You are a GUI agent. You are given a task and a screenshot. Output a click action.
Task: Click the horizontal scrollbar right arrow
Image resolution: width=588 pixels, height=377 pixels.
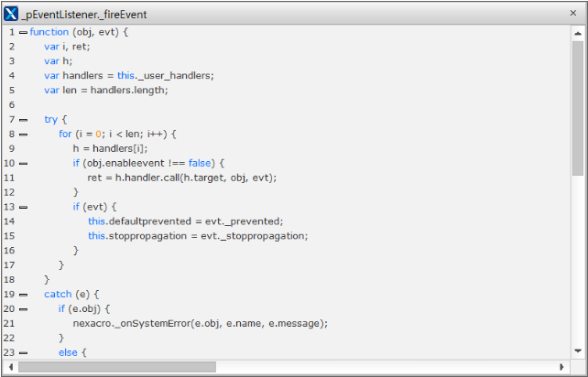click(x=562, y=366)
